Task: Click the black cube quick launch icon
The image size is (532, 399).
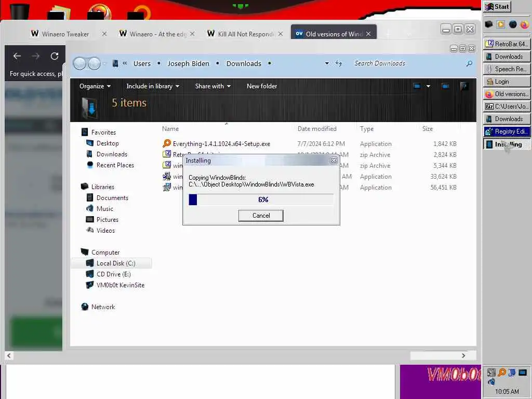Action: point(488,24)
